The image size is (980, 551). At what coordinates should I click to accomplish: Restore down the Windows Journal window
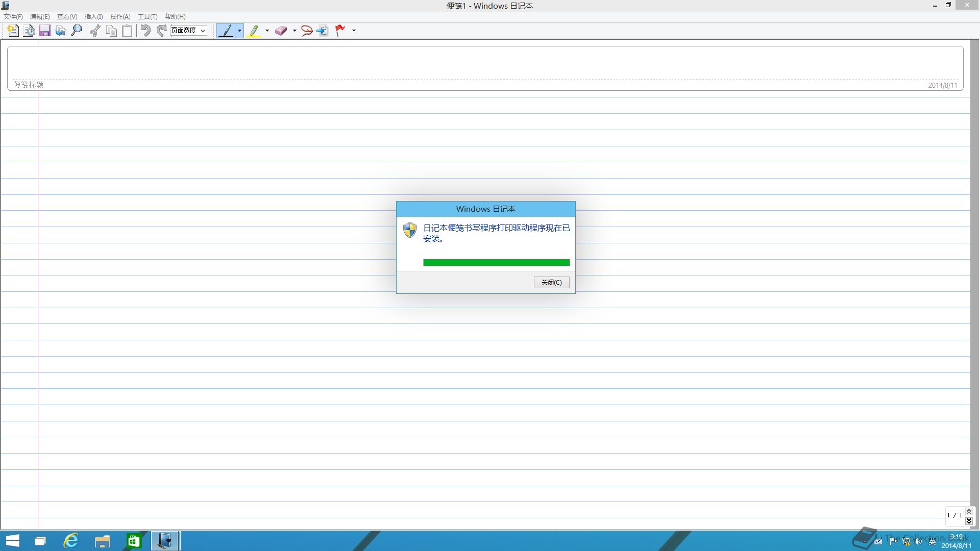pyautogui.click(x=948, y=5)
